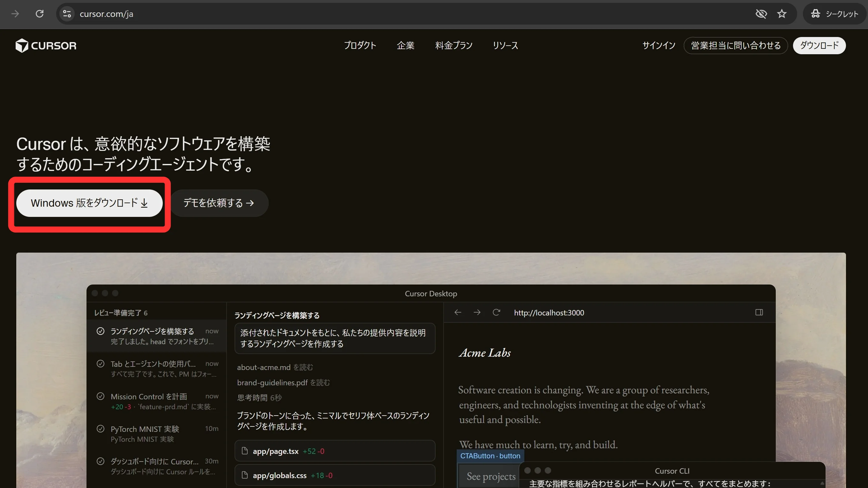The image size is (868, 488).
Task: Click file icon on app/page.tsx card
Action: (x=245, y=451)
